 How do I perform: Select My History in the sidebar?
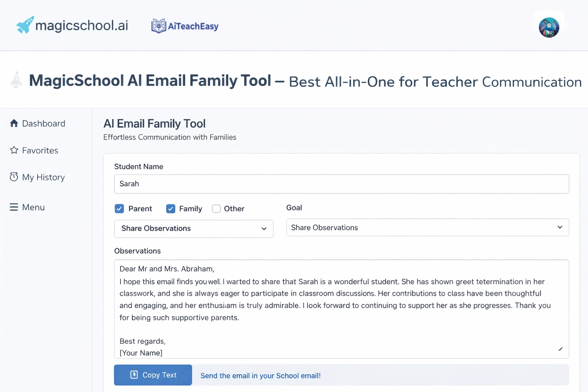[x=43, y=177]
